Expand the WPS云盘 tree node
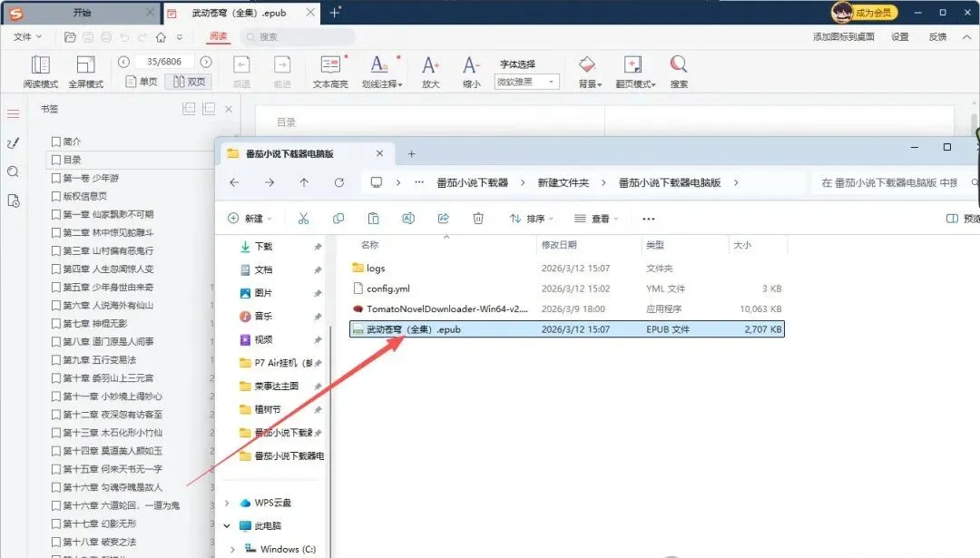 coord(227,503)
